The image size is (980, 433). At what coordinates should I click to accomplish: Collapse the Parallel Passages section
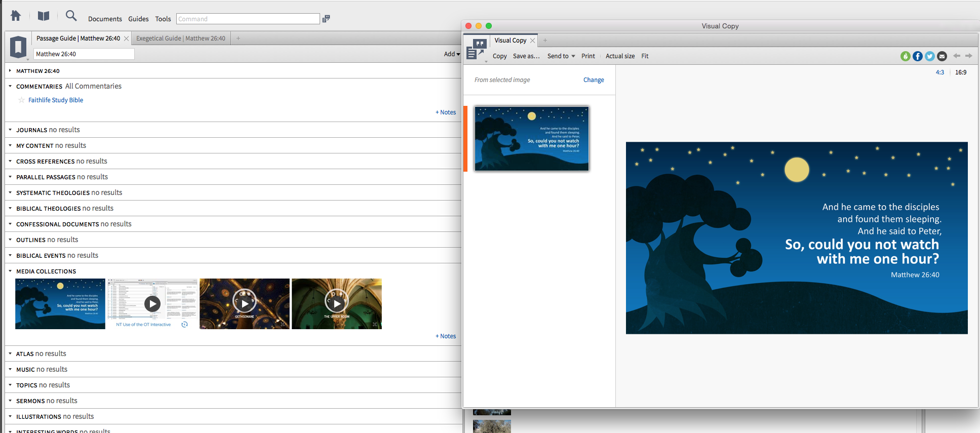tap(10, 177)
